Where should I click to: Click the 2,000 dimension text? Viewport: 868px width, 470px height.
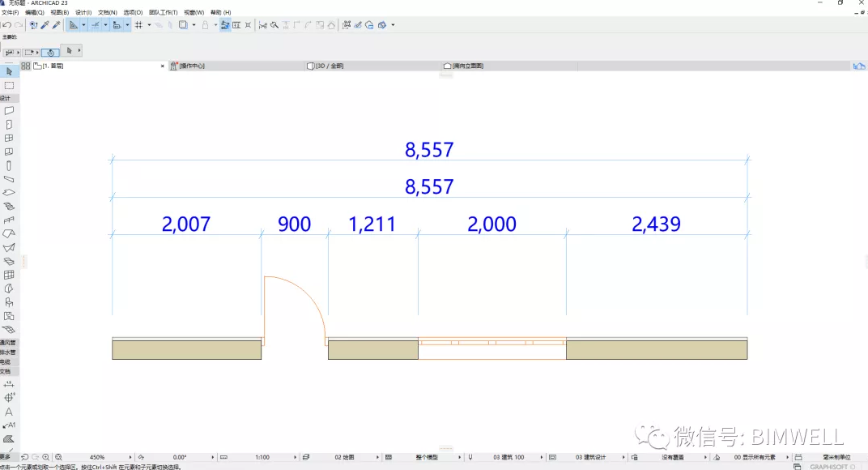tap(491, 224)
